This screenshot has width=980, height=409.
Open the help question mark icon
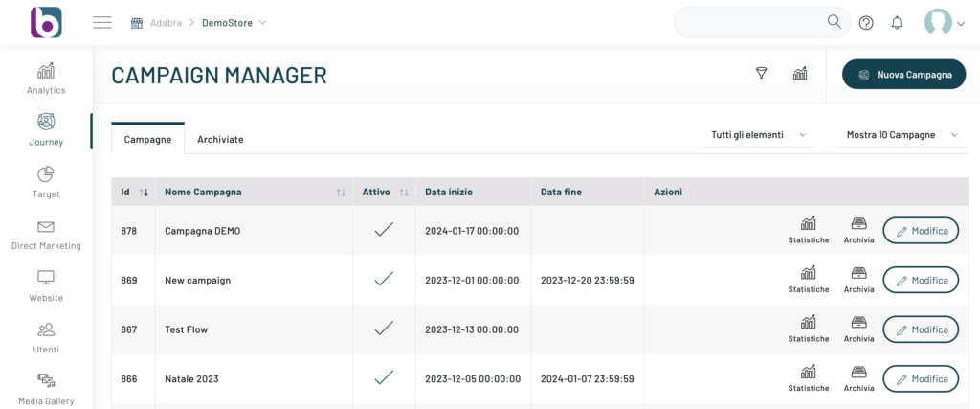point(866,23)
